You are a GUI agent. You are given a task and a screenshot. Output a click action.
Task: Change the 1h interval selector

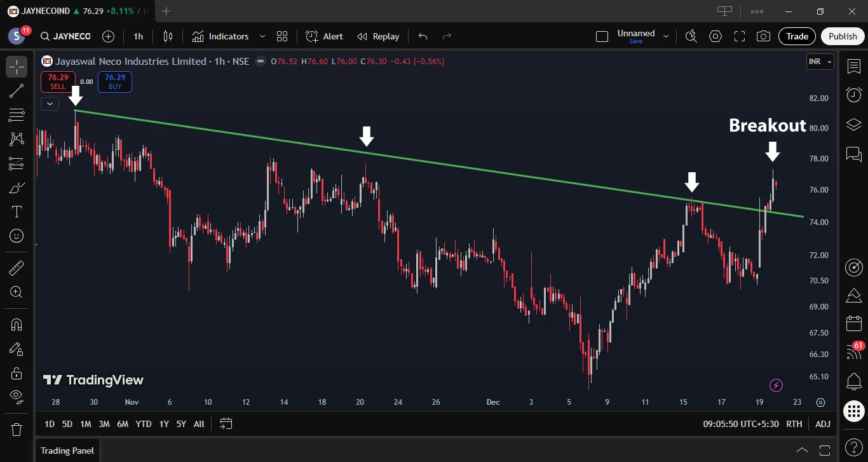(x=138, y=36)
